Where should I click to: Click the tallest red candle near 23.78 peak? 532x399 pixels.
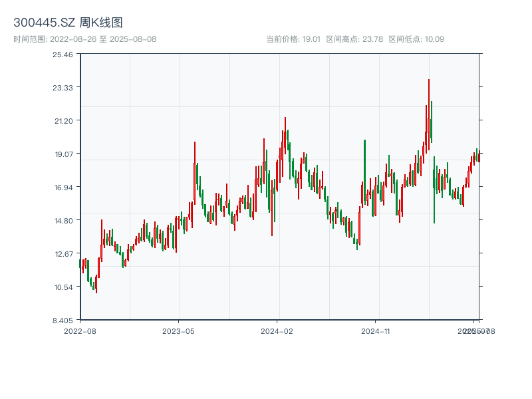coord(429,106)
